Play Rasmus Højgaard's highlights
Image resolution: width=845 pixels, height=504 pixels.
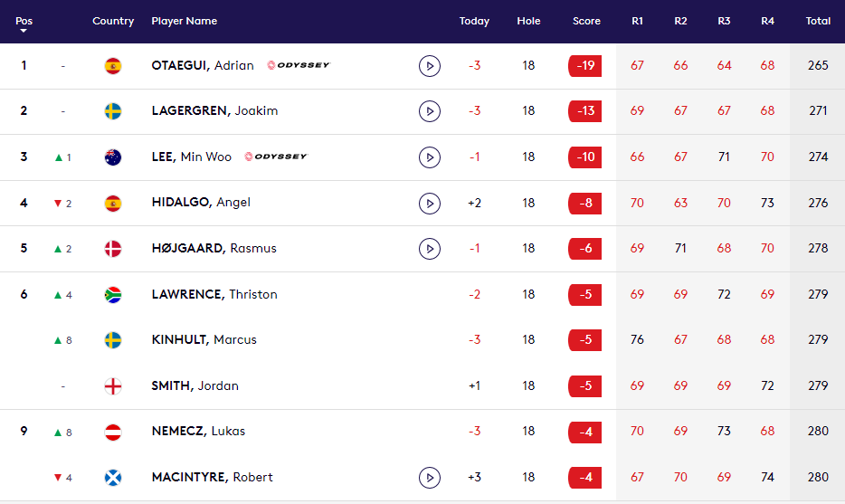(x=430, y=248)
